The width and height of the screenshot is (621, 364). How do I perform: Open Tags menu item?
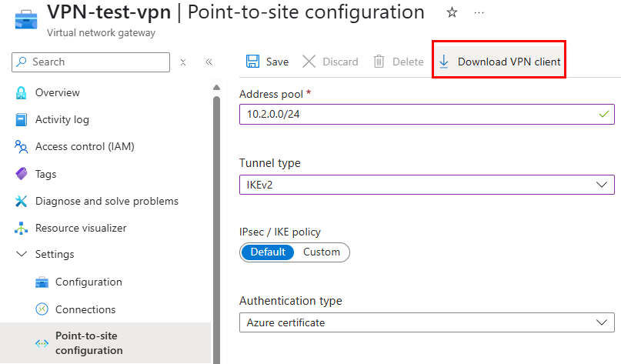click(x=45, y=174)
